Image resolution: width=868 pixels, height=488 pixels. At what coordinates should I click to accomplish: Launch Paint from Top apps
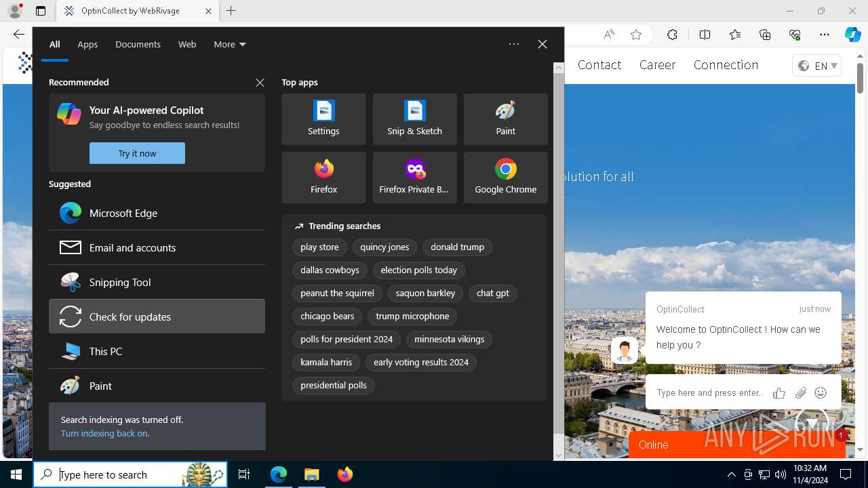coord(505,119)
